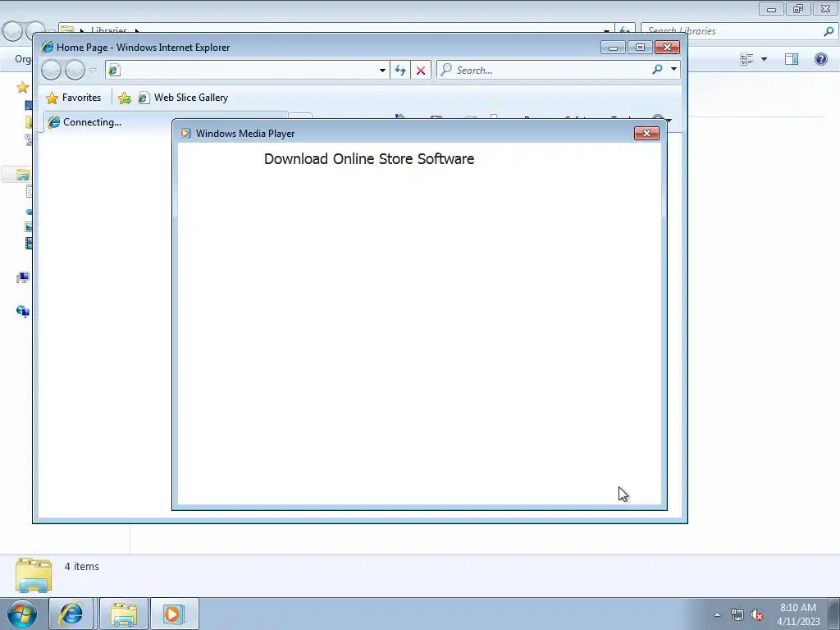Click the Internet Explorer forward button
Image resolution: width=840 pixels, height=630 pixels.
[x=75, y=71]
